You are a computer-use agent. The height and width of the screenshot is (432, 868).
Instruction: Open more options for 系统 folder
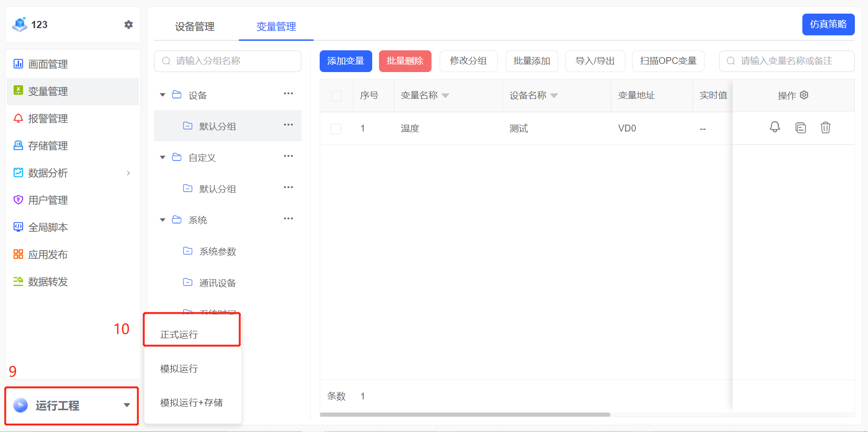(x=288, y=219)
